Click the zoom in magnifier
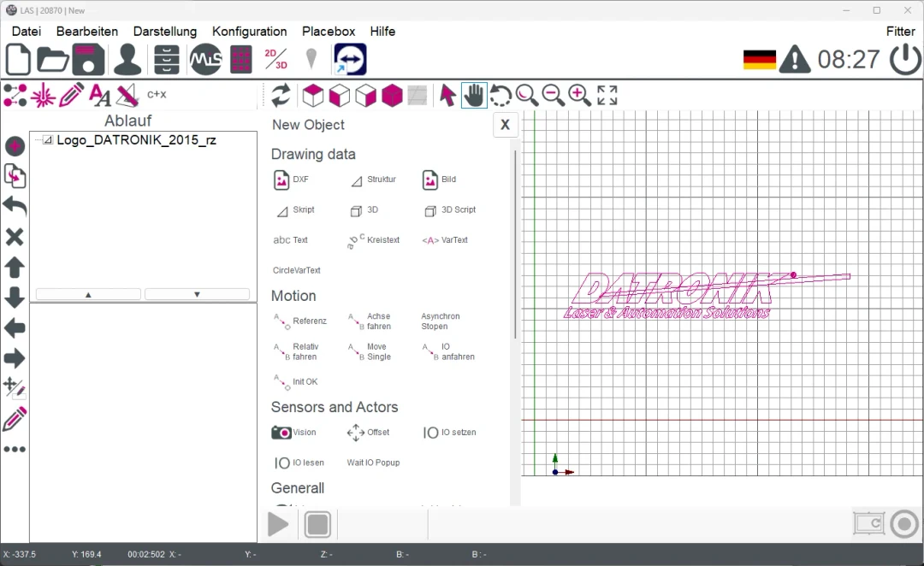The height and width of the screenshot is (566, 924). tap(580, 95)
